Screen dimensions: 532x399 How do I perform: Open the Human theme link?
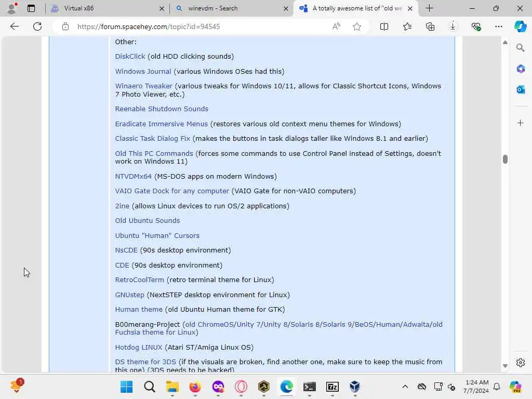138,310
